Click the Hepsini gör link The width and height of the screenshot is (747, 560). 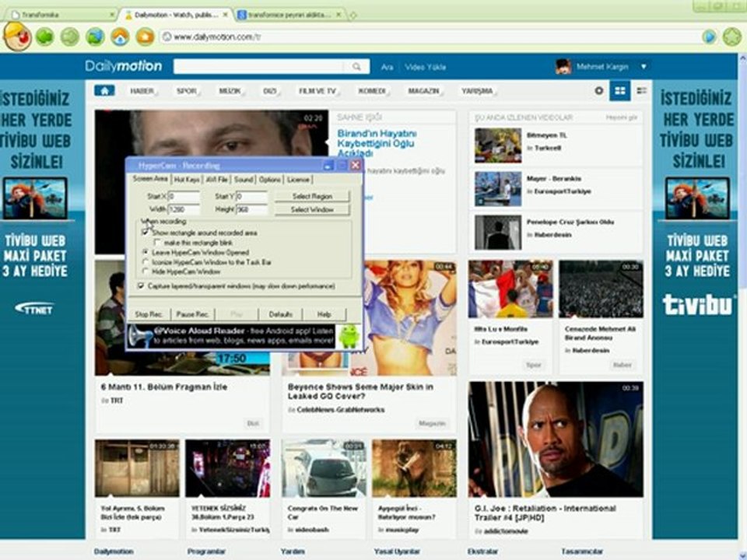click(x=621, y=117)
